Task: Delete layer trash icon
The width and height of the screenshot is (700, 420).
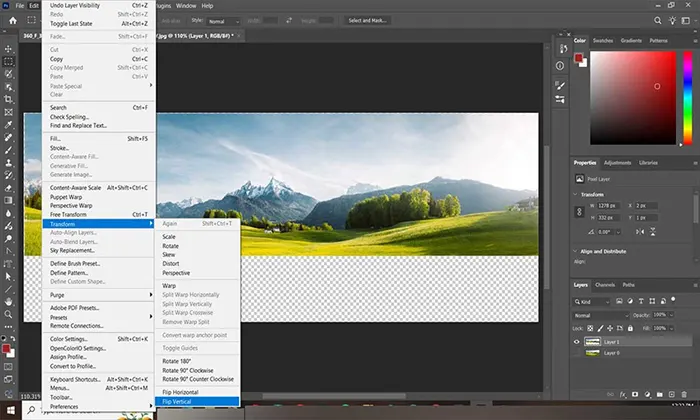Action: 684,395
